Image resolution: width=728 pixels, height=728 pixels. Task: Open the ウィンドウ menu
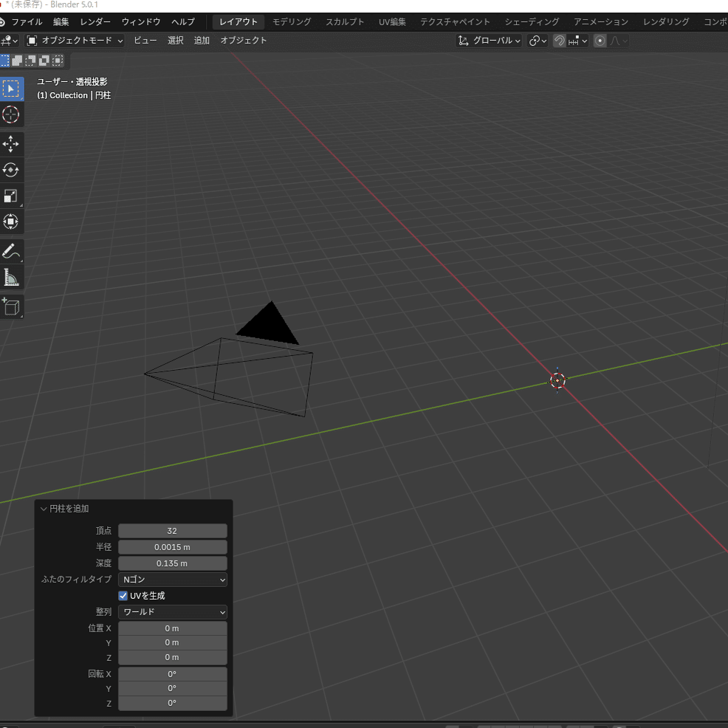pyautogui.click(x=141, y=22)
